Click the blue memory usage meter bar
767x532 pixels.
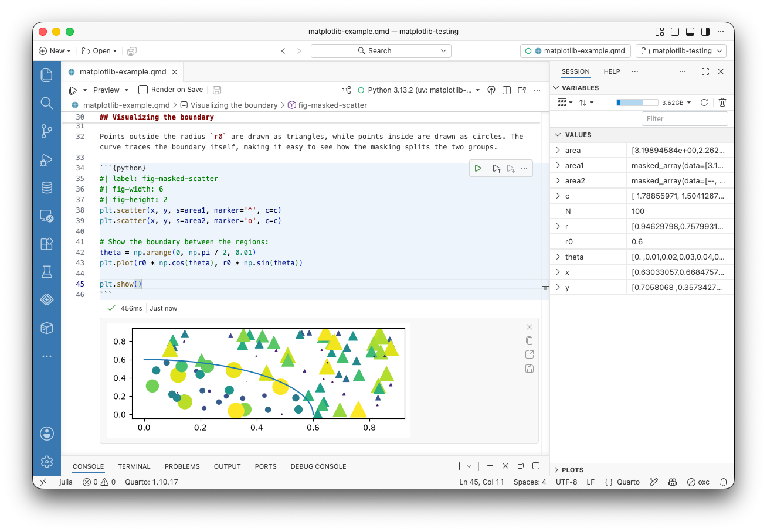(x=637, y=103)
